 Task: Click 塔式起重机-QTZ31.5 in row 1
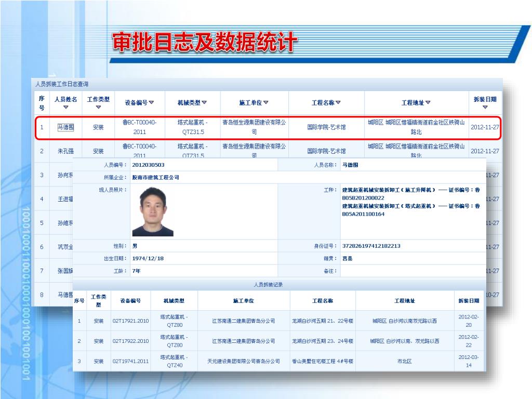coord(193,127)
